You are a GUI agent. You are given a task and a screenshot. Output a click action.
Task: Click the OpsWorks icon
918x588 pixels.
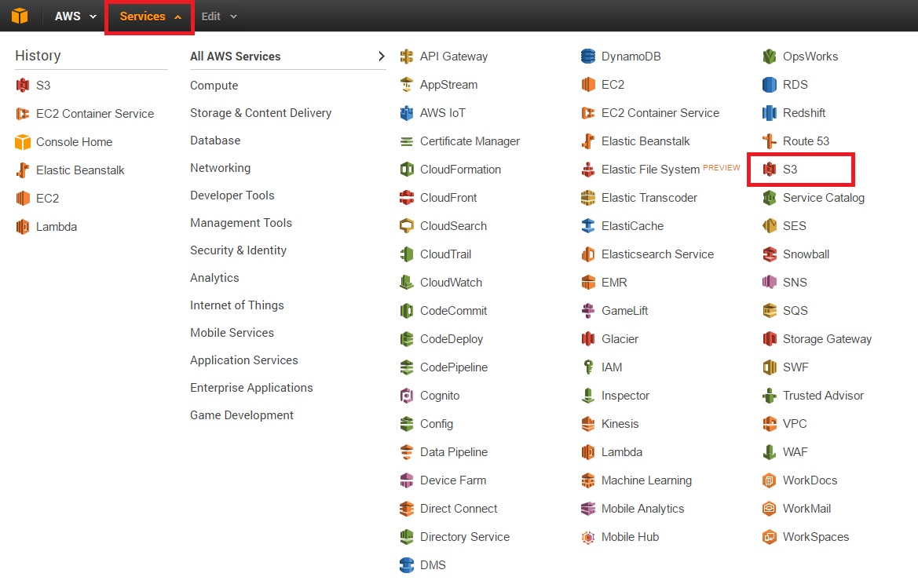(770, 57)
